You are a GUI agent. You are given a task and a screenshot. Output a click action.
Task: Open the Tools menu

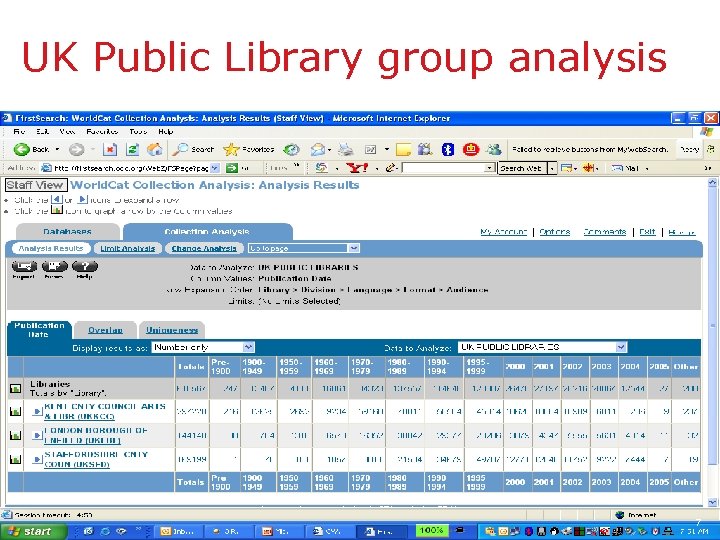tap(138, 132)
